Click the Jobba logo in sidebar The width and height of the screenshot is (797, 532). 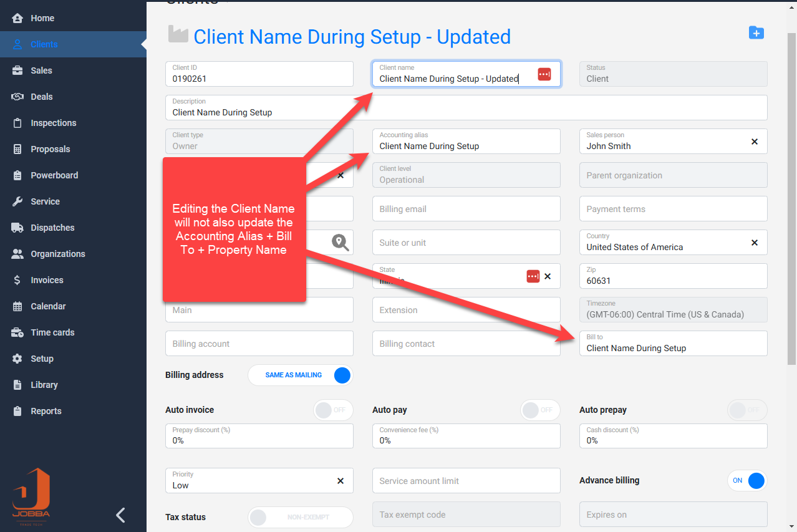click(x=31, y=496)
